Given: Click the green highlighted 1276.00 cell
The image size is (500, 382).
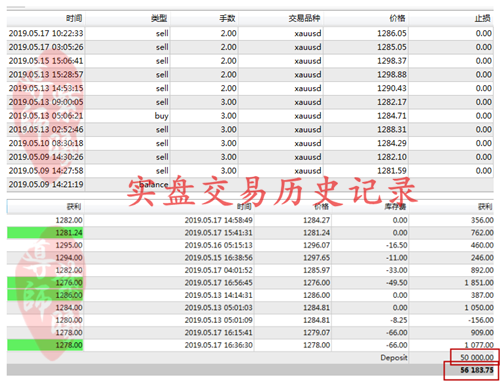Looking at the screenshot, I should click(45, 283).
